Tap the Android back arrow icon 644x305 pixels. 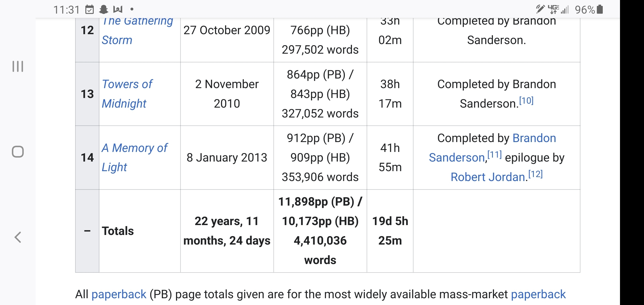click(18, 237)
